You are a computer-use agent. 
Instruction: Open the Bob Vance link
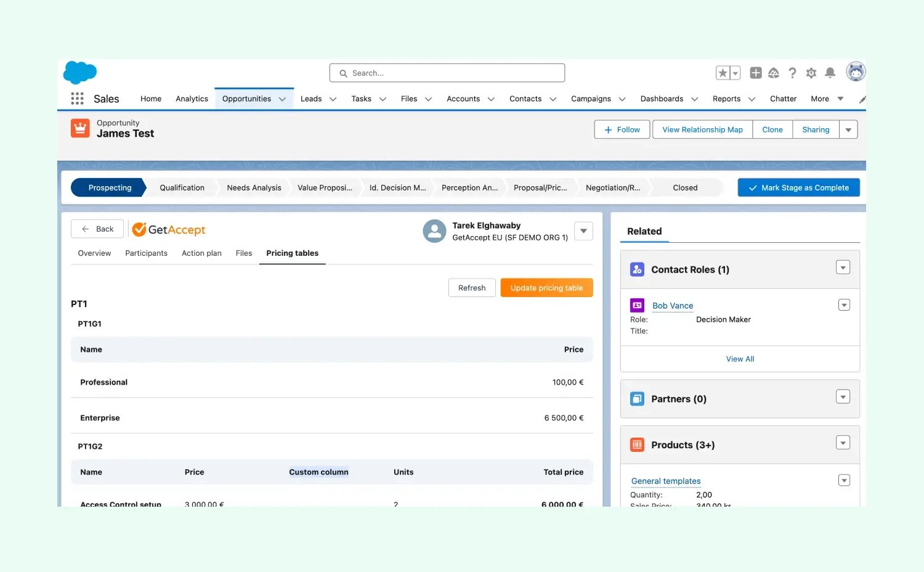coord(673,306)
